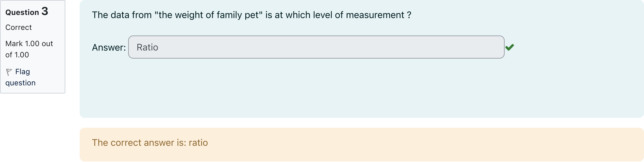Select the Correct status label
The image size is (644, 162).
pos(19,28)
